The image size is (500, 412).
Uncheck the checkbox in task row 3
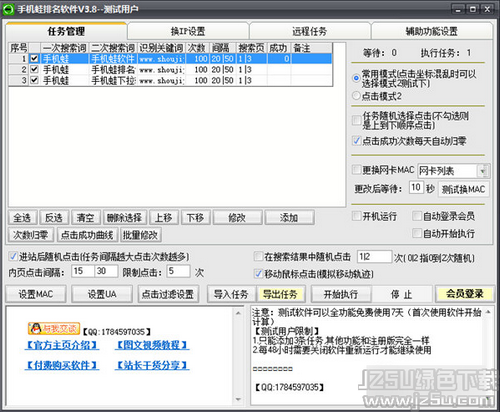point(34,80)
